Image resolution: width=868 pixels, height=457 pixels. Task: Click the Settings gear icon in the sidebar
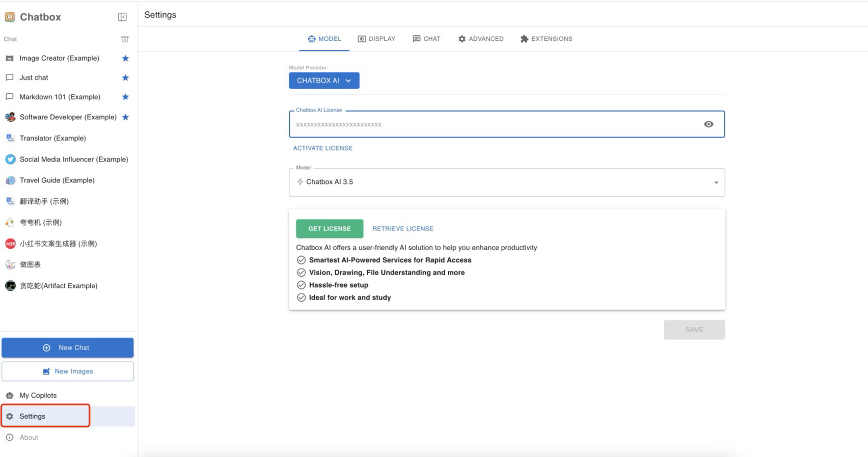tap(10, 416)
